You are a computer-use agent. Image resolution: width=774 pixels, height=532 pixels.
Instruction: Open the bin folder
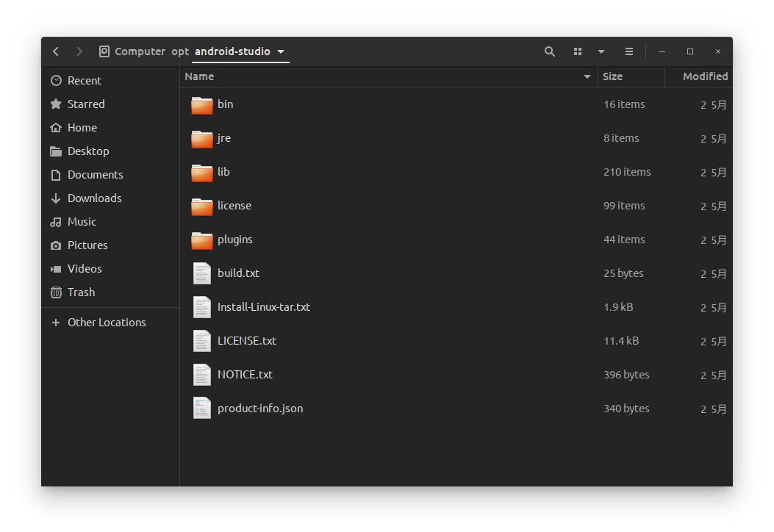(x=225, y=104)
